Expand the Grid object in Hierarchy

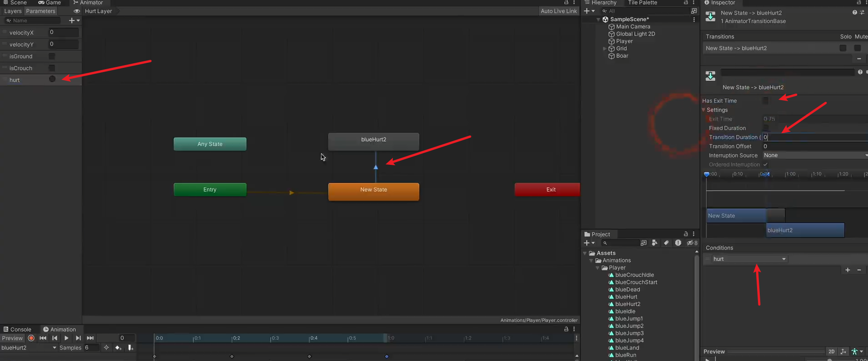click(x=604, y=49)
